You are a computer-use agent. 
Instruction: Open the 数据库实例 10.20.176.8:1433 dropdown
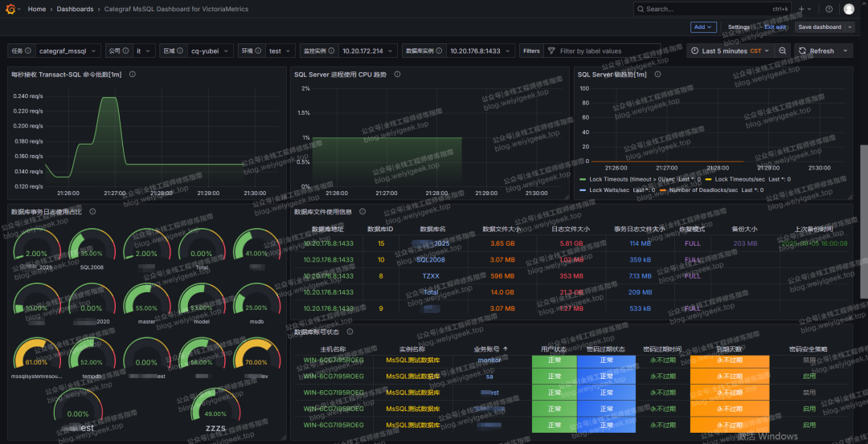[480, 51]
